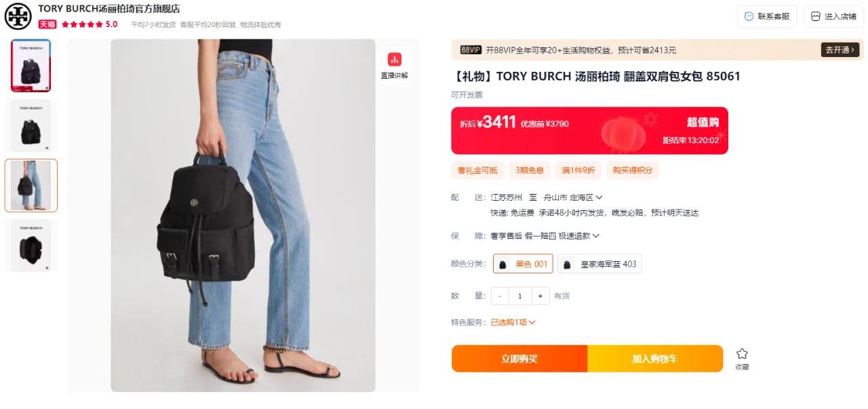This screenshot has height=409, width=868.
Task: Click the 加入购物车 add to cart button
Action: 655,359
